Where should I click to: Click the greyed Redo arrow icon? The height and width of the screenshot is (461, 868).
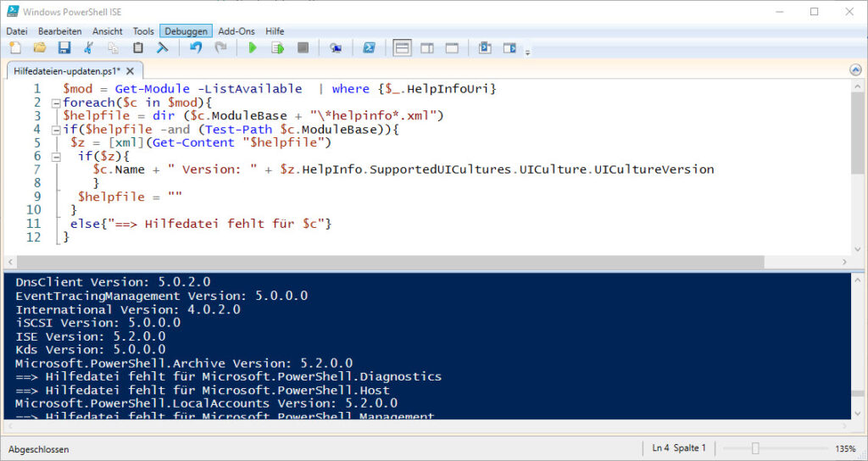220,48
